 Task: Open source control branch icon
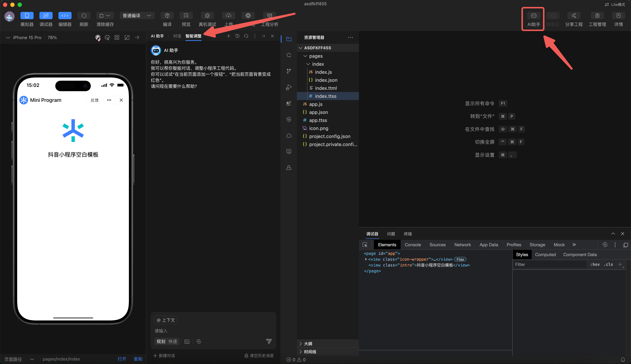click(x=289, y=71)
